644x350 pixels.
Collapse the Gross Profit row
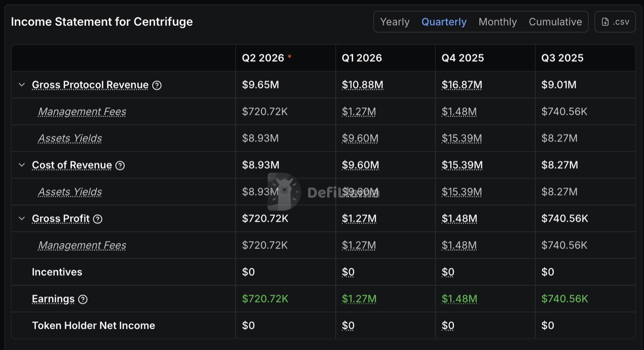(x=22, y=218)
